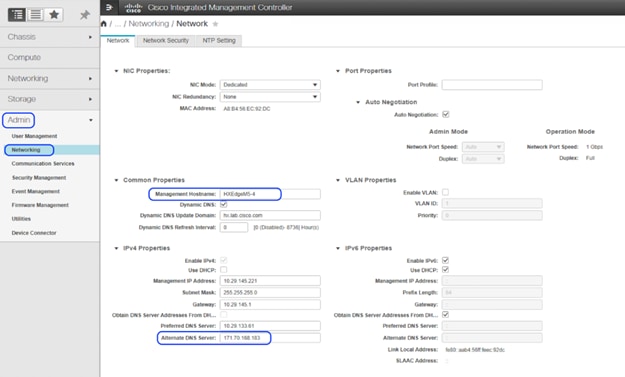
Task: Click the Cisco logo in header
Action: click(133, 8)
